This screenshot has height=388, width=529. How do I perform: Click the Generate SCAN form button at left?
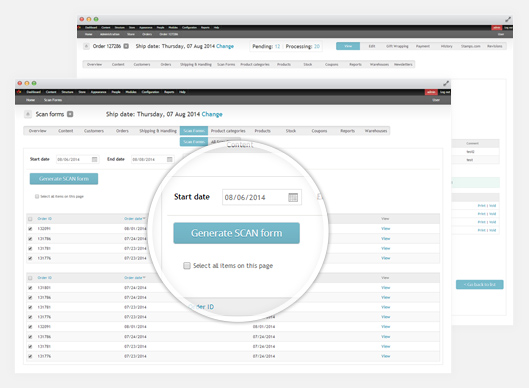point(64,179)
